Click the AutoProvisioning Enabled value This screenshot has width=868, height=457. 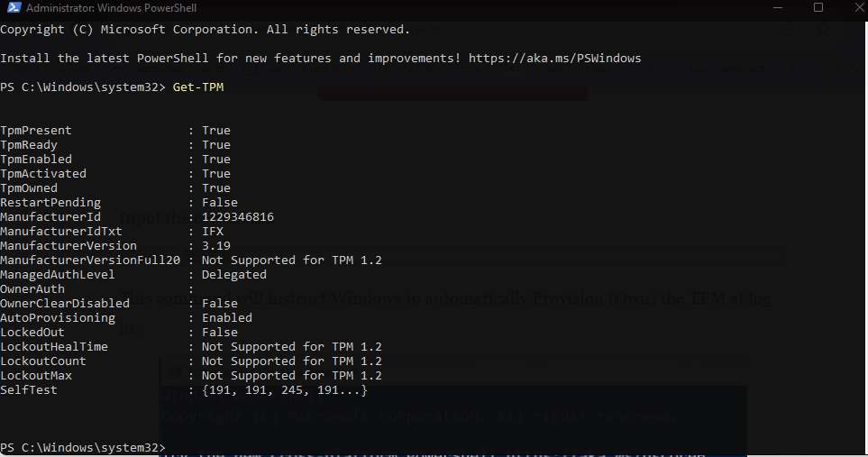[x=227, y=317]
